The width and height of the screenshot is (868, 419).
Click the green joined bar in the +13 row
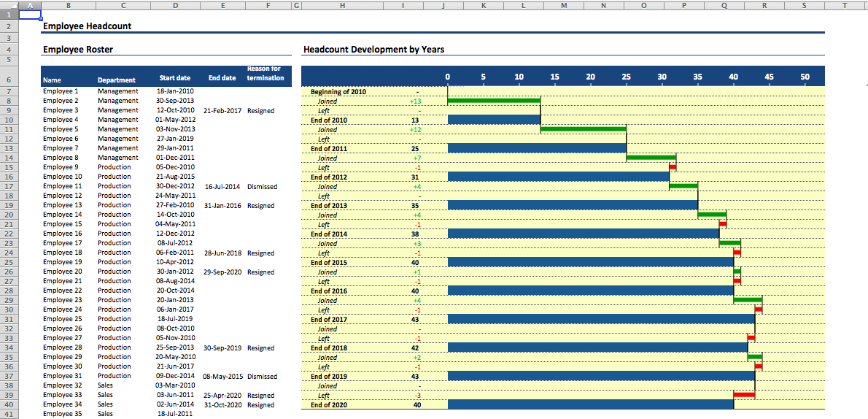pyautogui.click(x=494, y=101)
